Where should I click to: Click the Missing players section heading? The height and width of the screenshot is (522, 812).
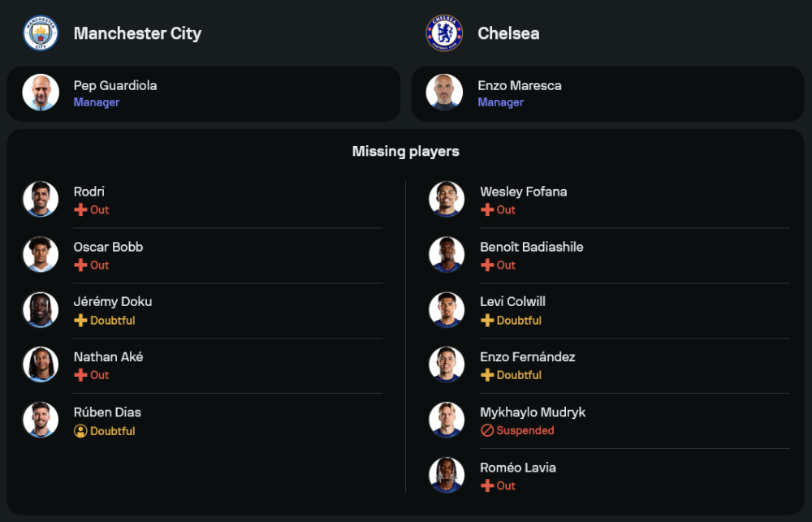tap(406, 151)
